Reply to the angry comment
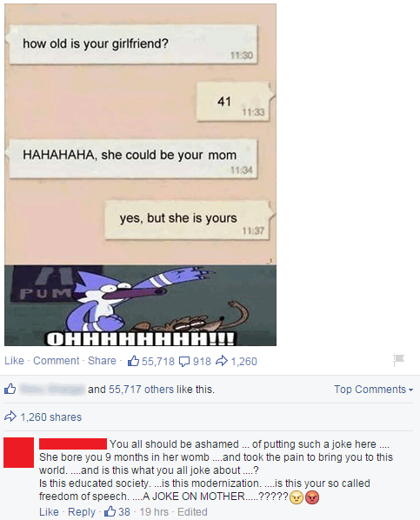 (82, 511)
